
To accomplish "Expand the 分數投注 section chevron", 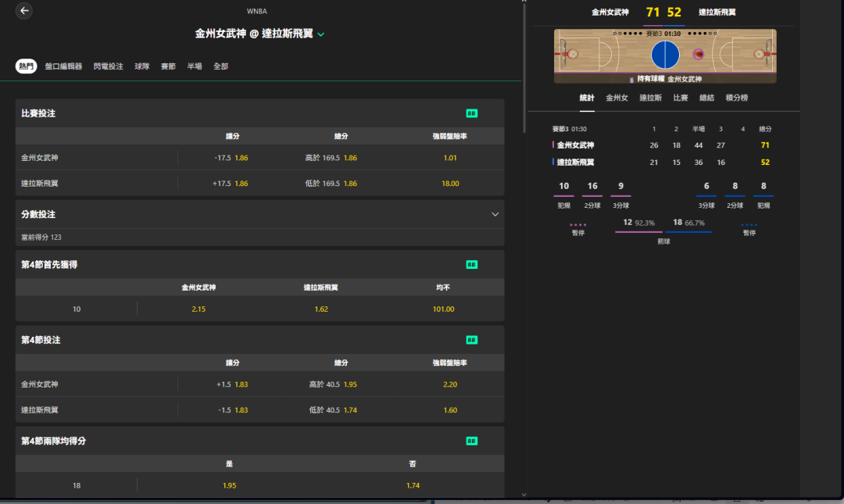I will (495, 214).
